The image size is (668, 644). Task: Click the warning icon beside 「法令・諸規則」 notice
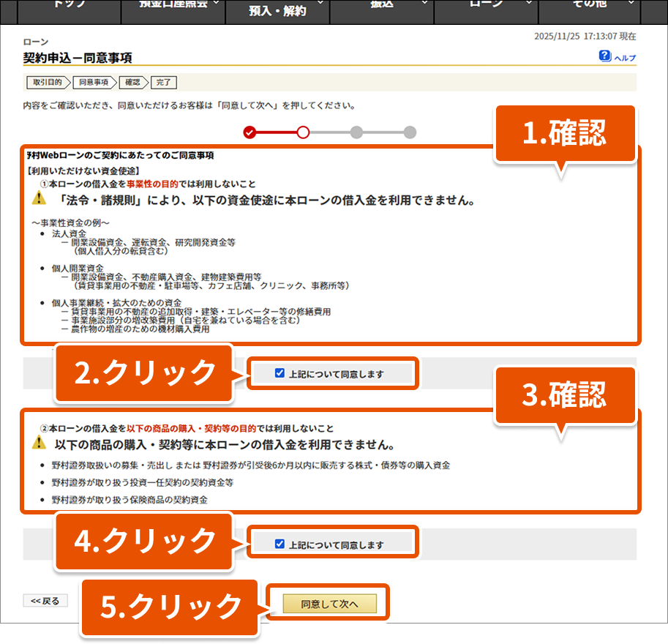tap(39, 198)
